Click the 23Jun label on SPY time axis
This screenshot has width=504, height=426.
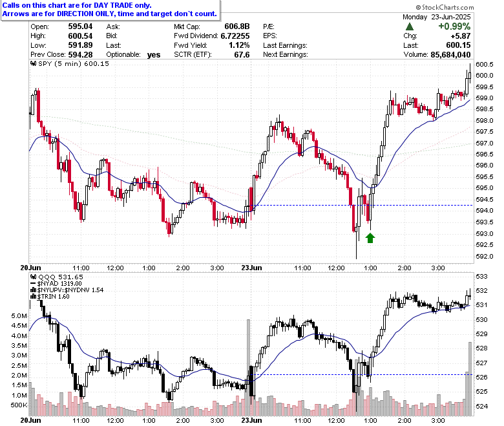(251, 268)
